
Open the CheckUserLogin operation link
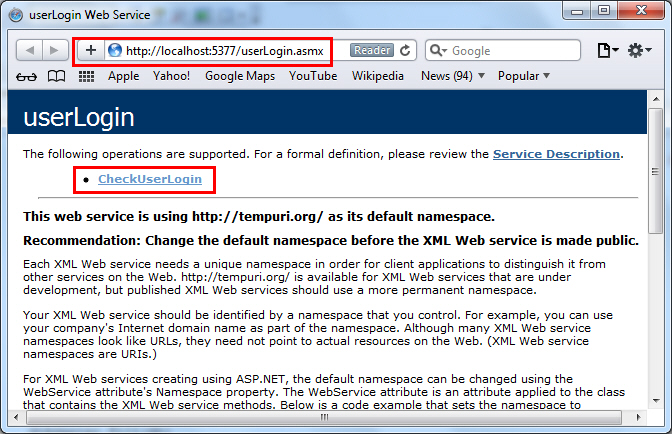(x=150, y=179)
